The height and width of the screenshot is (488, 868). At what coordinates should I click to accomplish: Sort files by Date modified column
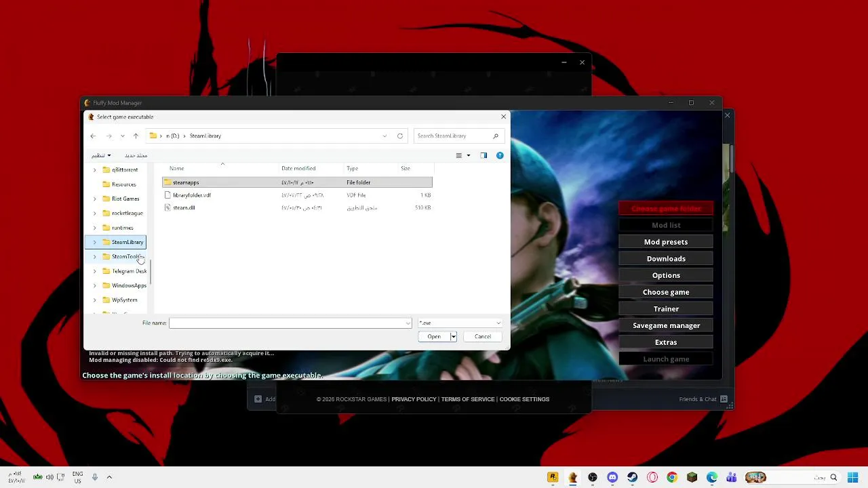coord(298,168)
